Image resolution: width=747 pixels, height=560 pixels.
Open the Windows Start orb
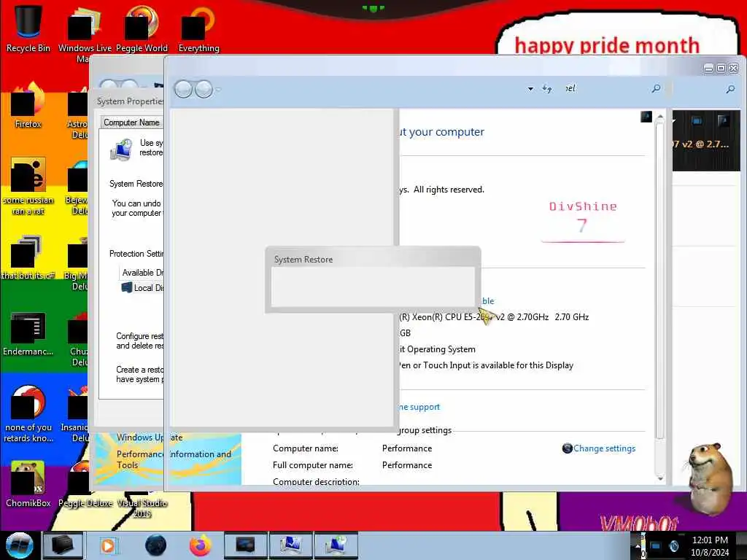coord(19,545)
